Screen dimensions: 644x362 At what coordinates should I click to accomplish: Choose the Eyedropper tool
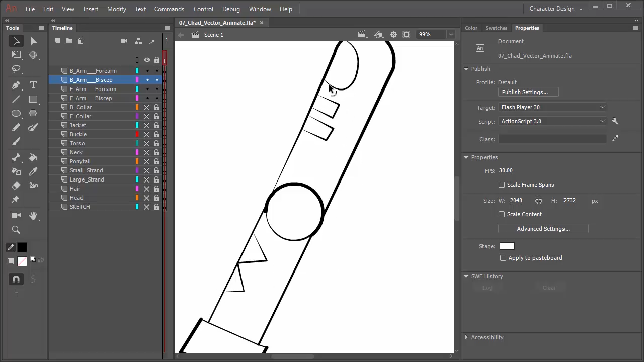point(33,171)
